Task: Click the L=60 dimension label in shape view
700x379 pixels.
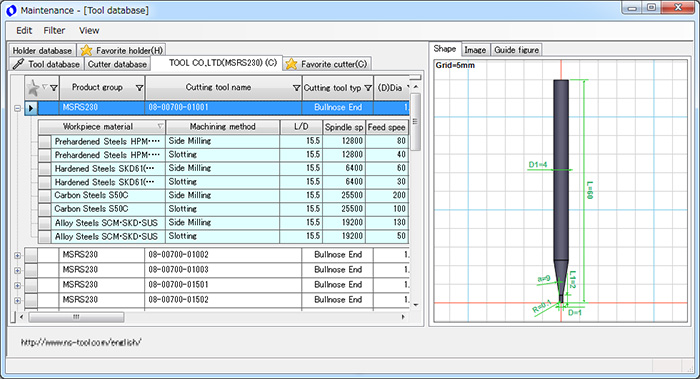Action: click(589, 190)
